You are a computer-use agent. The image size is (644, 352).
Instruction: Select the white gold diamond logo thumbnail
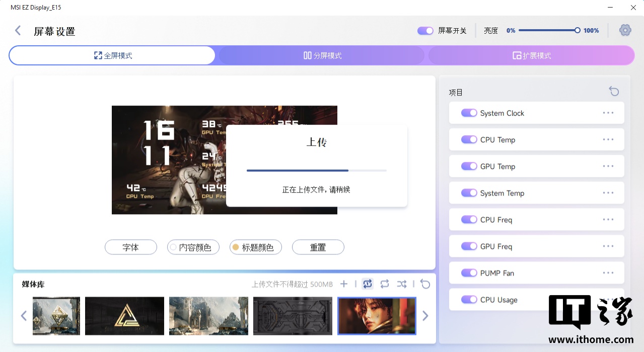[x=56, y=316]
